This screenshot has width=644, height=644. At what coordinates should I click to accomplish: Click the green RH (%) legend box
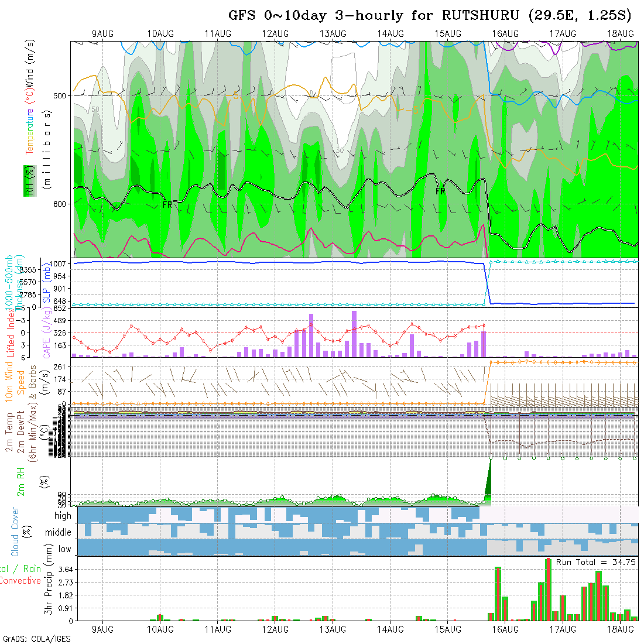tap(30, 181)
